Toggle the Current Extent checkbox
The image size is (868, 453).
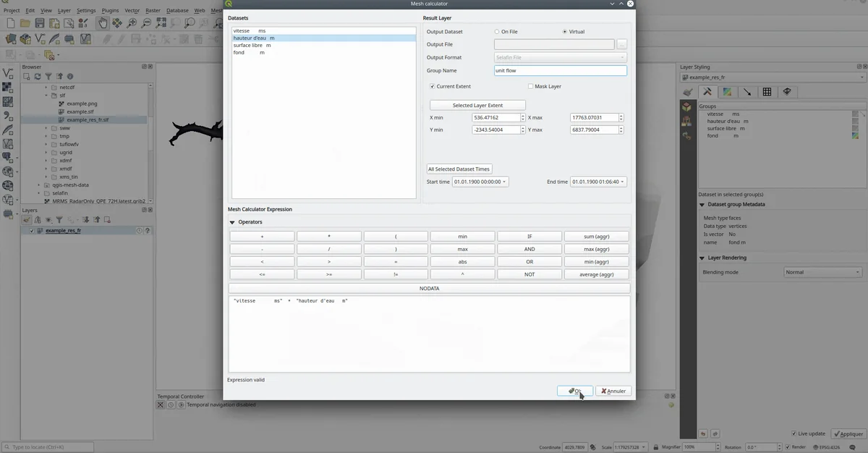point(432,86)
